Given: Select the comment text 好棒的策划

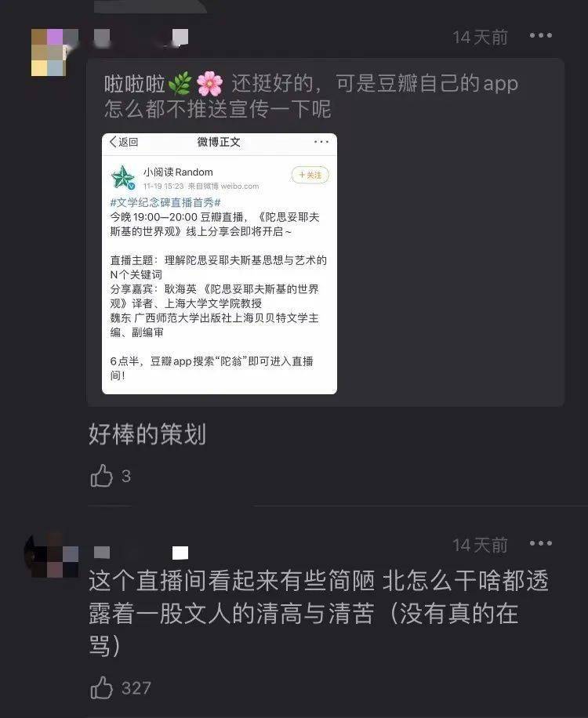Looking at the screenshot, I should pos(147,434).
